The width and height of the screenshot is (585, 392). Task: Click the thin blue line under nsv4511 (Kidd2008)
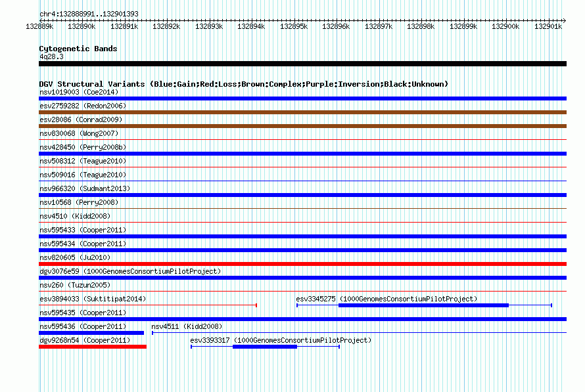click(360, 333)
